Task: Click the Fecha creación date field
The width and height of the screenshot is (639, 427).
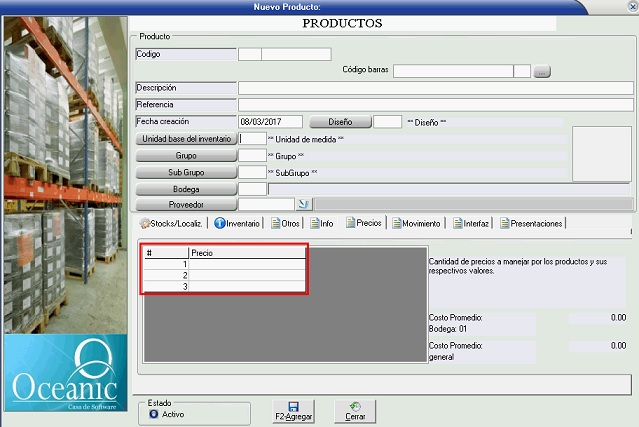Action: tap(270, 122)
